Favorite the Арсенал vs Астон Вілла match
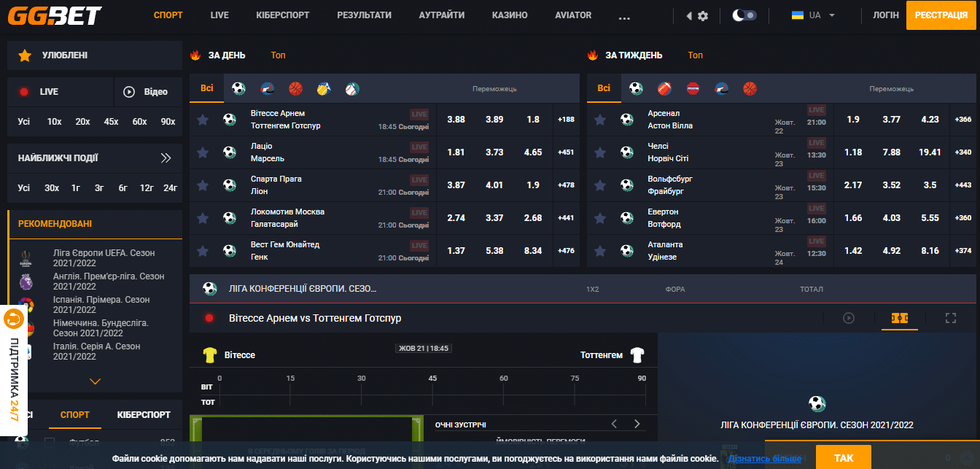 [x=600, y=120]
